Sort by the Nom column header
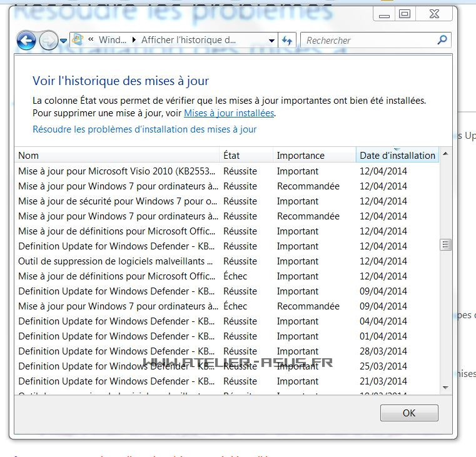 tap(117, 156)
